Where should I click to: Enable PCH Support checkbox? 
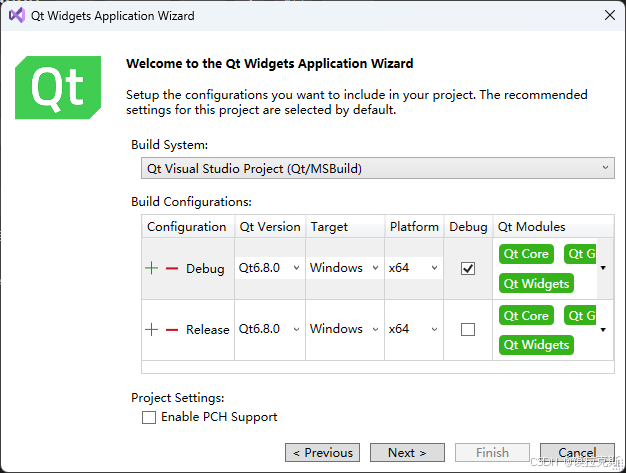click(149, 418)
